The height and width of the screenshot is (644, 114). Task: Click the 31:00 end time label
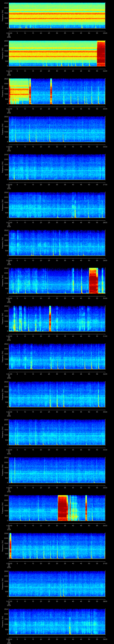point(105,336)
